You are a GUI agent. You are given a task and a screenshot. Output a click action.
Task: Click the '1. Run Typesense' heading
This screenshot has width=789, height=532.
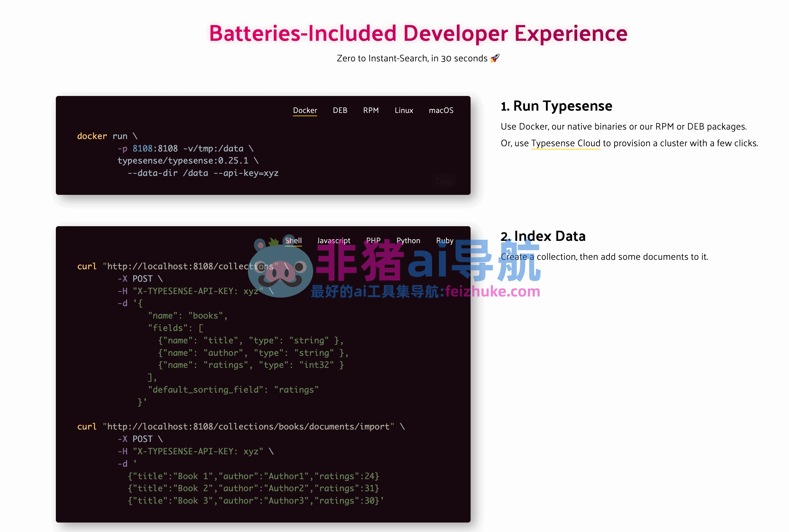(x=556, y=105)
